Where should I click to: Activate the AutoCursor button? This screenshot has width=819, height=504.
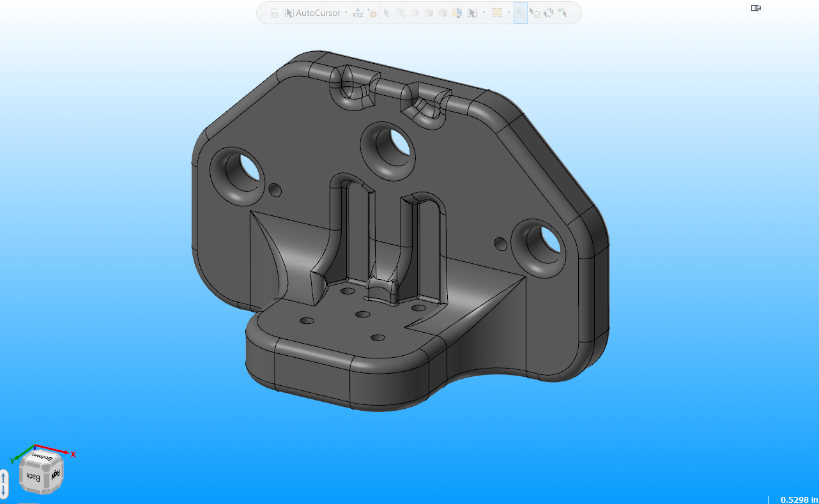click(313, 13)
